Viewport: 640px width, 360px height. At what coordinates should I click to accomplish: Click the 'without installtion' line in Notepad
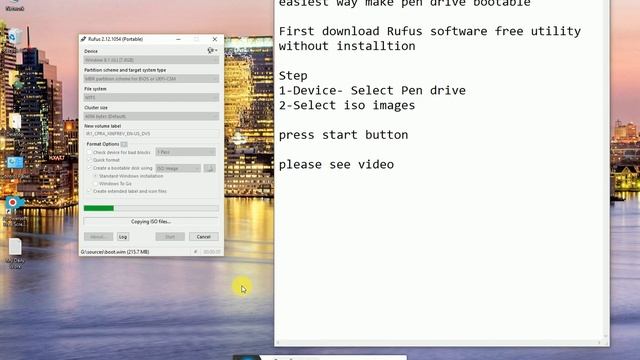click(x=347, y=46)
